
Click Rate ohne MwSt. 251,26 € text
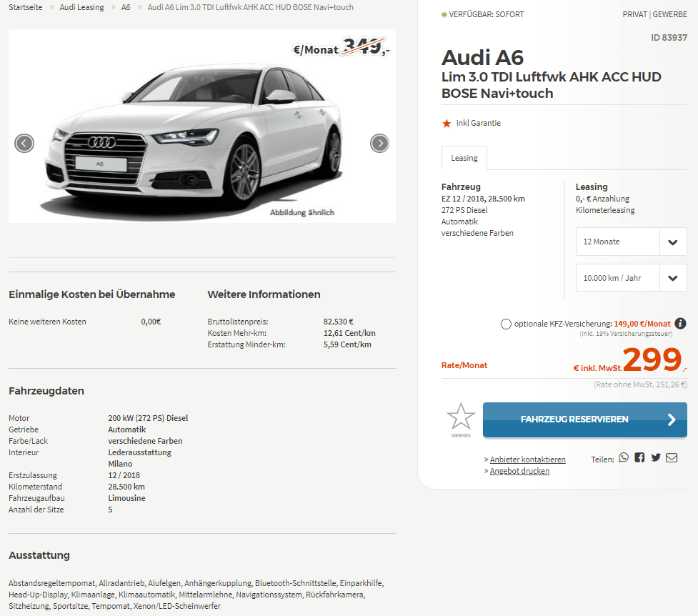[640, 384]
